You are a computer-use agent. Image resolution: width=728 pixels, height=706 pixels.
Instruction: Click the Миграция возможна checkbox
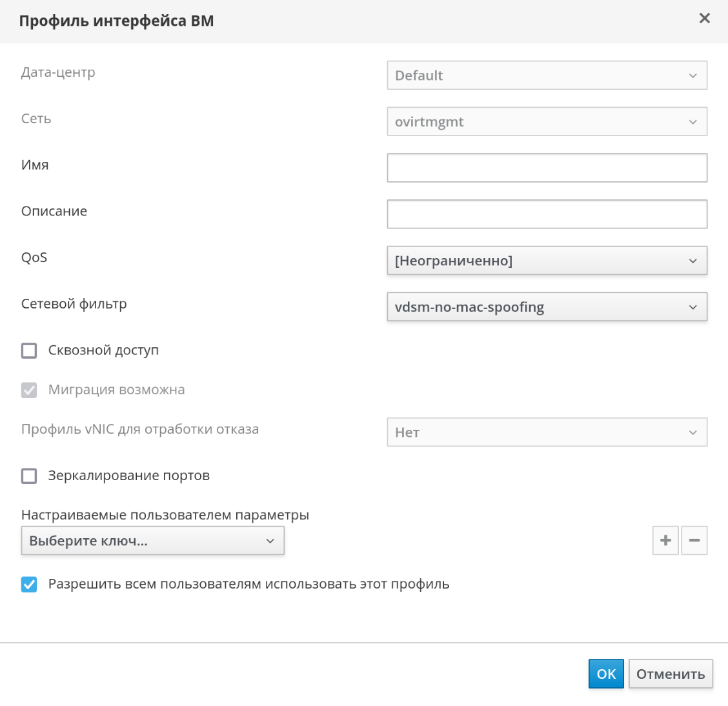[29, 390]
